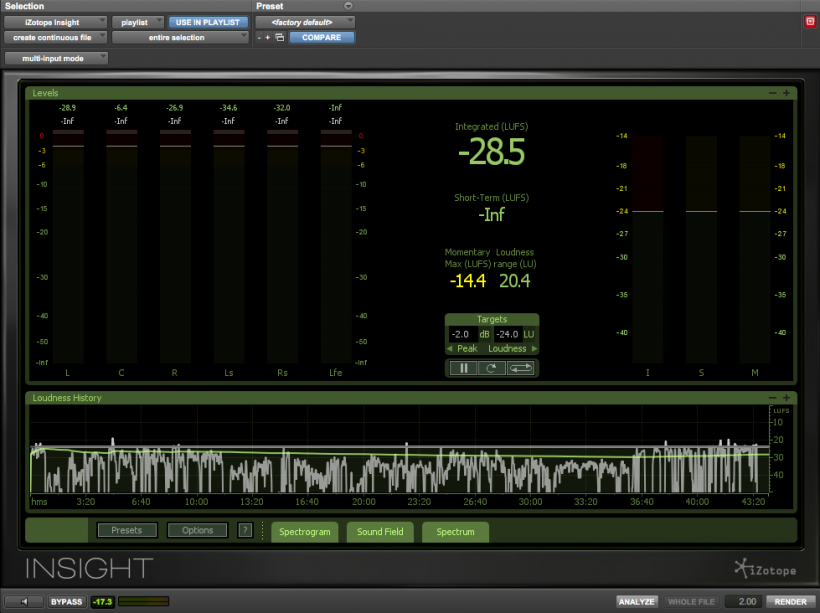Click the loop arrows icon under Targets

[x=522, y=368]
